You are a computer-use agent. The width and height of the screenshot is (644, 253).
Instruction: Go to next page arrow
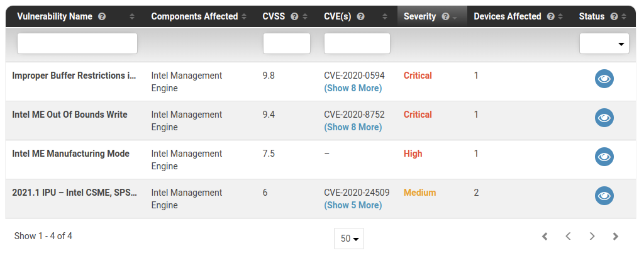[592, 236]
